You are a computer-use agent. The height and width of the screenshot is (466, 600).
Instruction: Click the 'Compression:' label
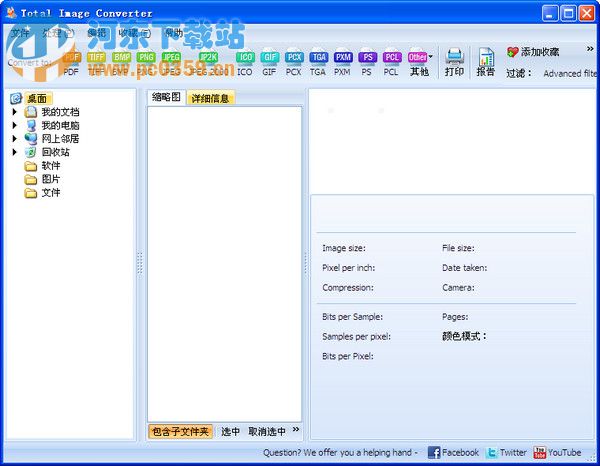coord(347,287)
